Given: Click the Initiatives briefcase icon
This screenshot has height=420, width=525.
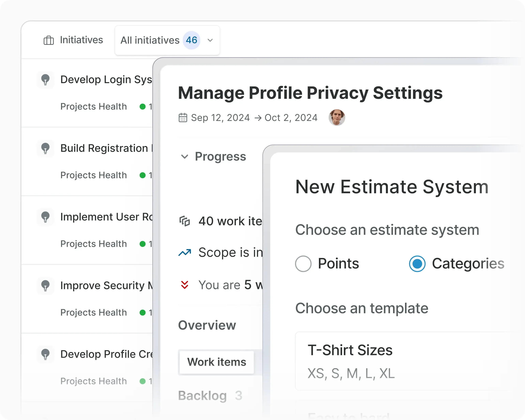Looking at the screenshot, I should click(x=48, y=40).
